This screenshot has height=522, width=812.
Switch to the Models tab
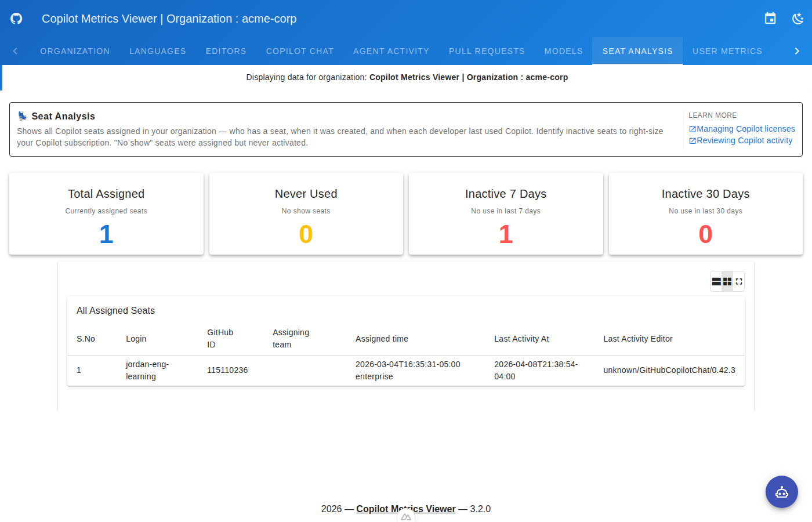coord(564,51)
